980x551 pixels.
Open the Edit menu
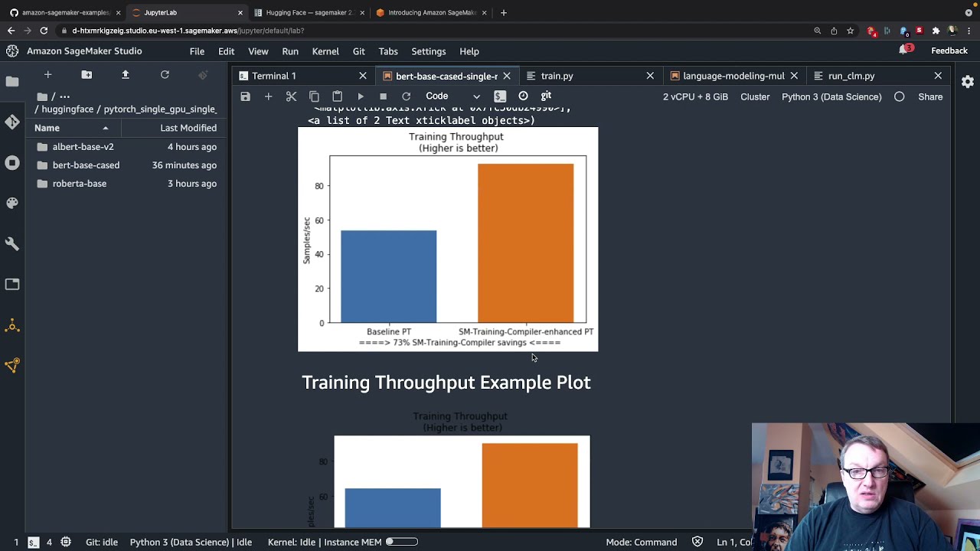(x=226, y=51)
